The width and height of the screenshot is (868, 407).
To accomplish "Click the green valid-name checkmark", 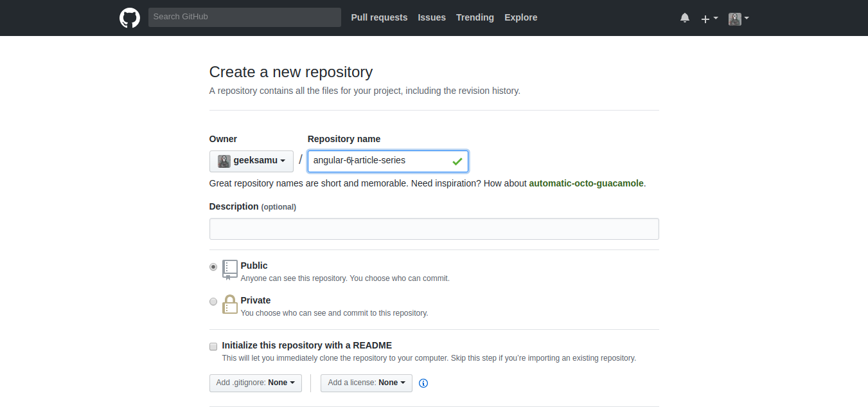I will click(x=457, y=161).
